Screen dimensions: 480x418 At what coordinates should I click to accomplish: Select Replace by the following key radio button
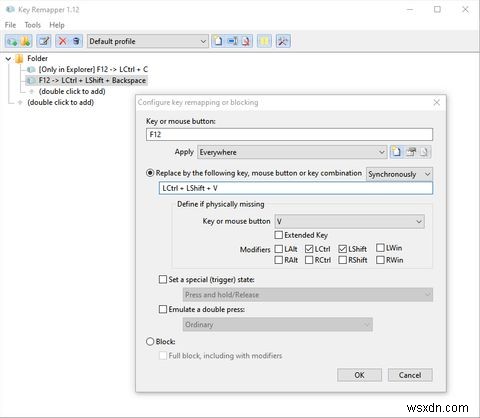[x=150, y=173]
